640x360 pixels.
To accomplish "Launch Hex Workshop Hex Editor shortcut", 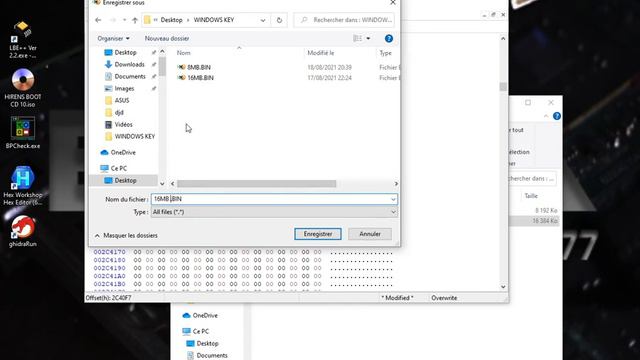I will tap(22, 186).
